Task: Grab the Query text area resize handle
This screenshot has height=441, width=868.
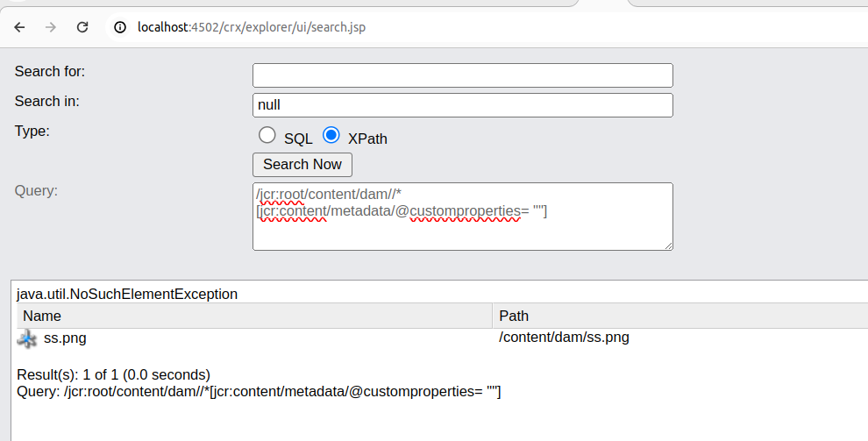Action: (668, 245)
